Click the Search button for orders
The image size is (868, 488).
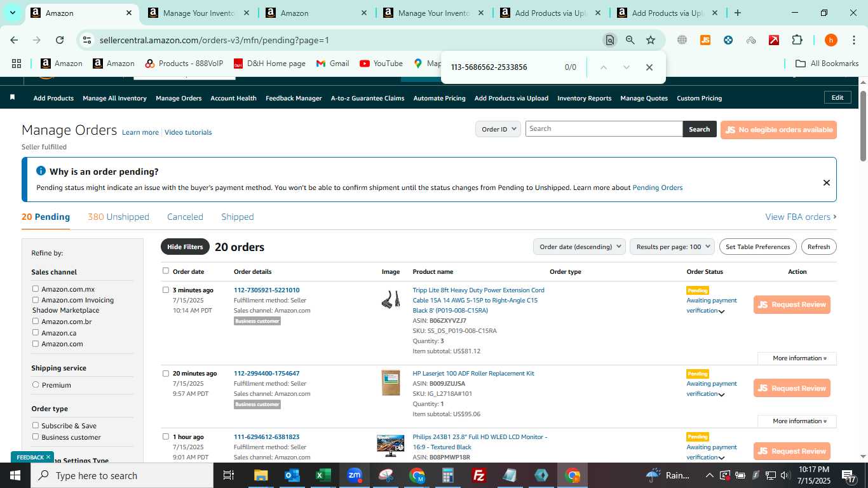(700, 129)
